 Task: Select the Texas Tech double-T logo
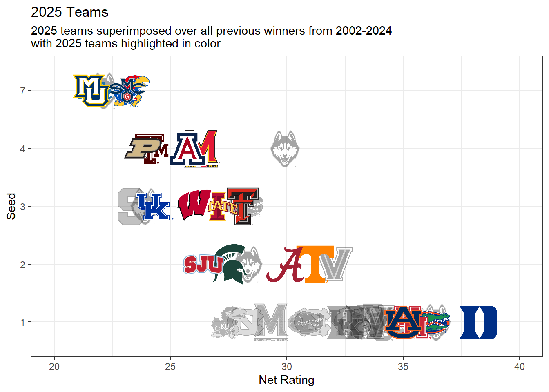click(243, 206)
